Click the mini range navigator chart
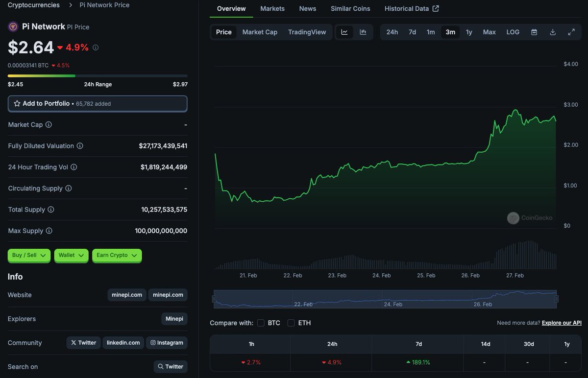 click(385, 299)
